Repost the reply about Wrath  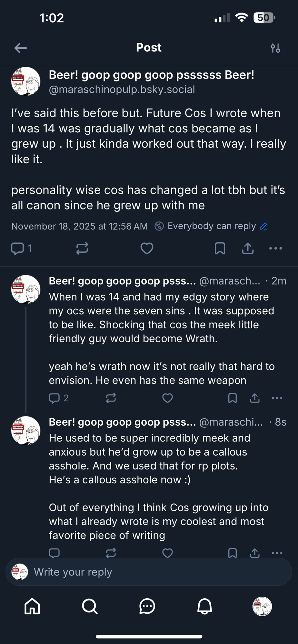111,398
